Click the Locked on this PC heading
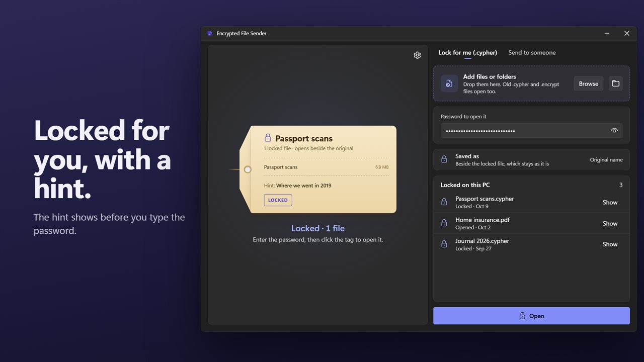This screenshot has width=644, height=362. tap(465, 185)
